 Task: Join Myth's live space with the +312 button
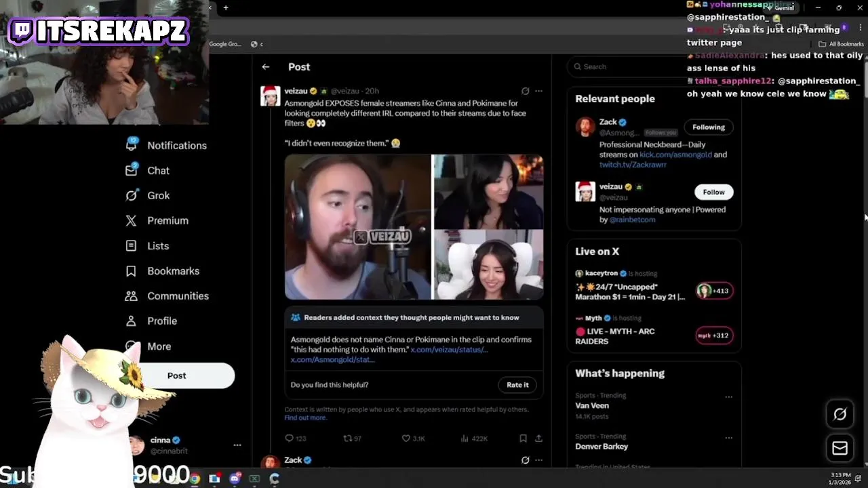(x=714, y=335)
